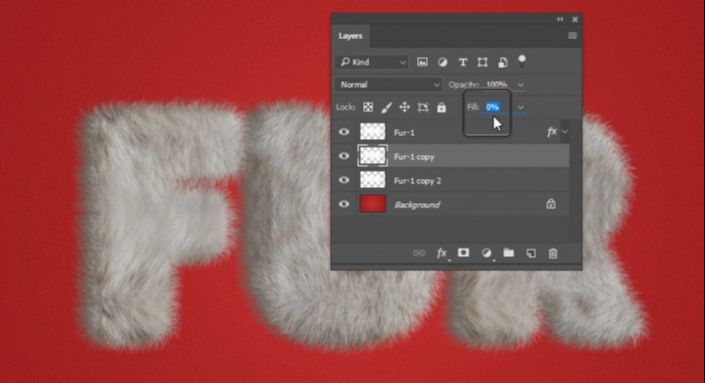Screen dimensions: 705x383
Task: Collapse the Layers panel with double arrows
Action: [x=560, y=19]
